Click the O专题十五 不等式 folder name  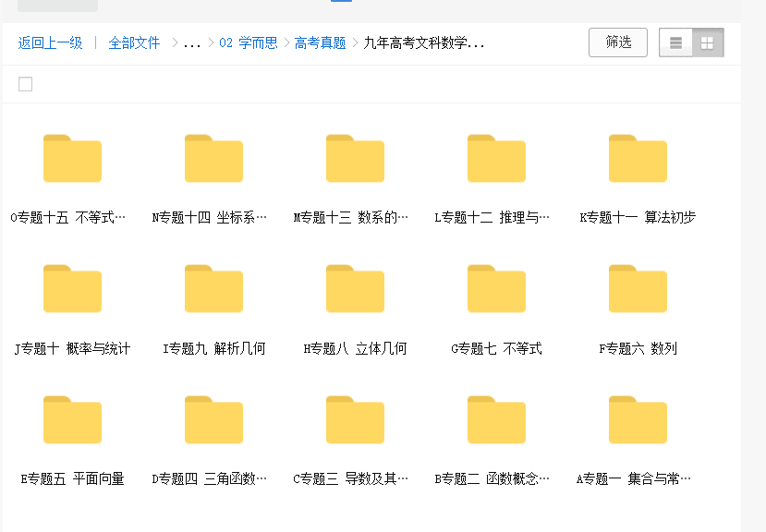(x=67, y=217)
